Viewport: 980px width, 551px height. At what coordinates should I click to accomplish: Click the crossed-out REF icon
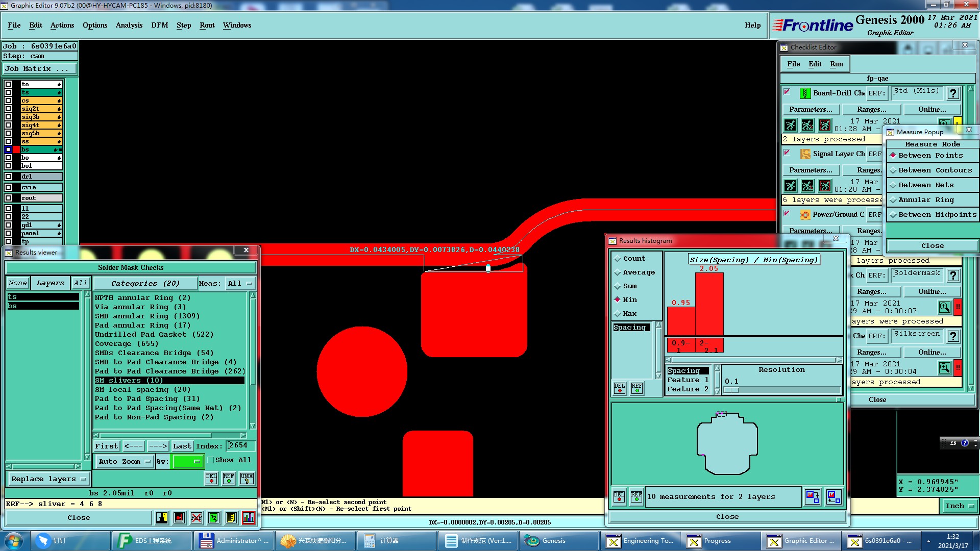tap(197, 518)
